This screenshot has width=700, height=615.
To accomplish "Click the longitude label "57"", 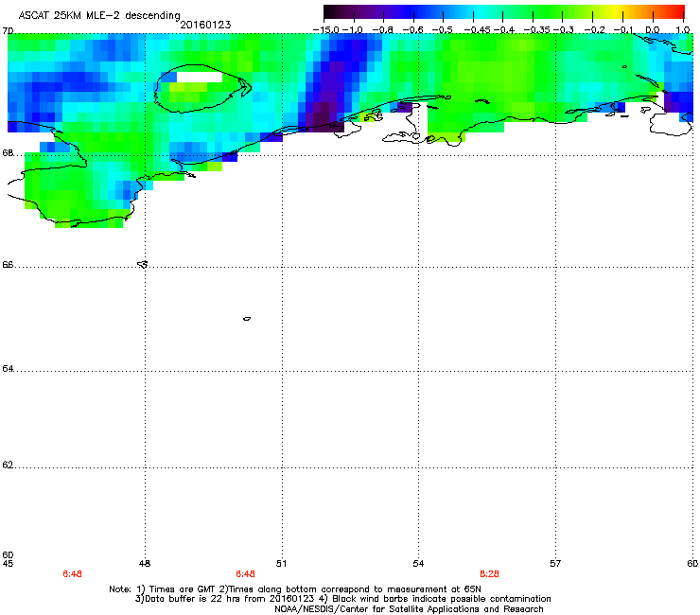I will click(555, 564).
